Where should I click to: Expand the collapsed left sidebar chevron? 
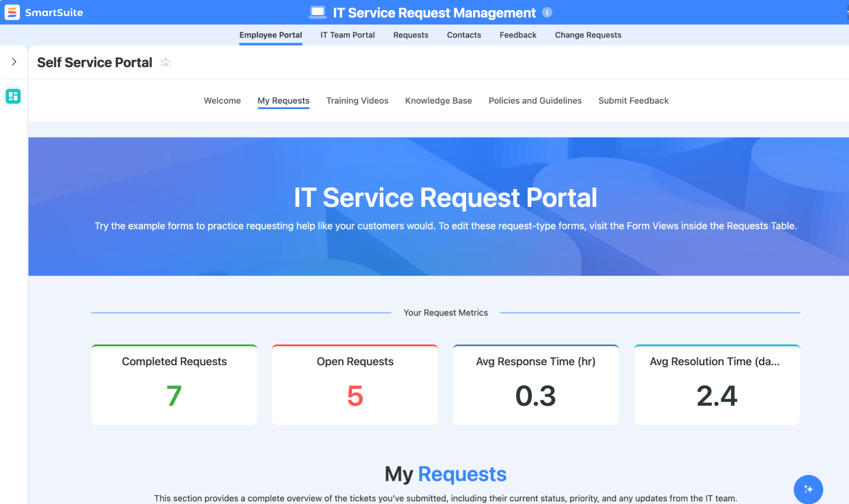(x=14, y=62)
